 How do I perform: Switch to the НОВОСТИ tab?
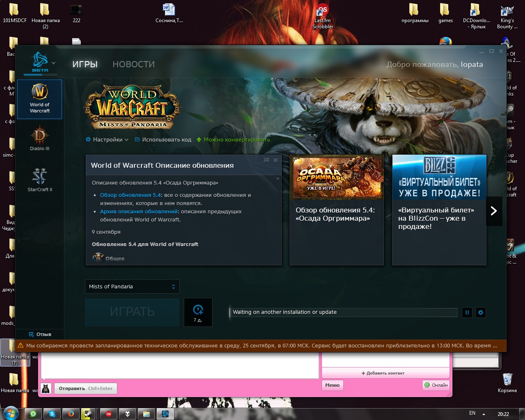134,64
